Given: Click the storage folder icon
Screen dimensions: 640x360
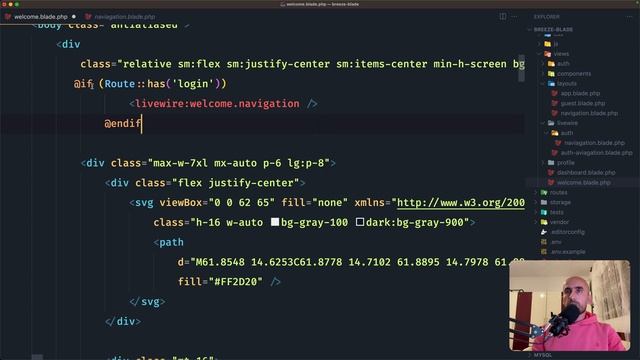Looking at the screenshot, I should pos(544,202).
